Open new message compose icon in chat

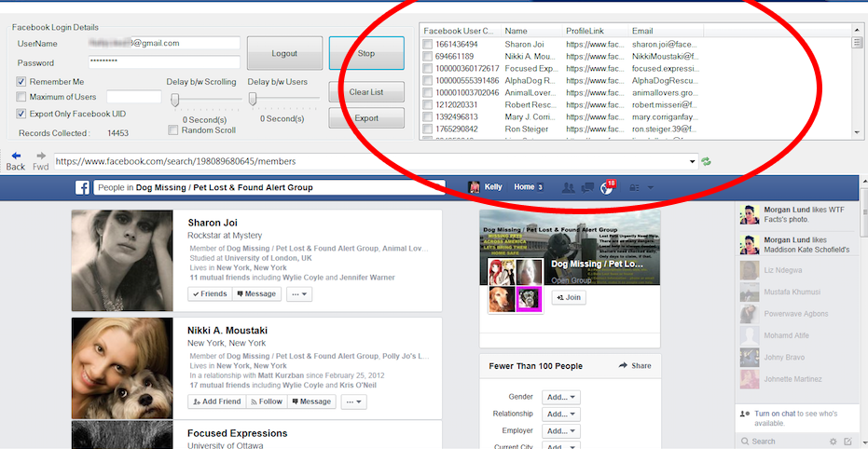coord(847,442)
